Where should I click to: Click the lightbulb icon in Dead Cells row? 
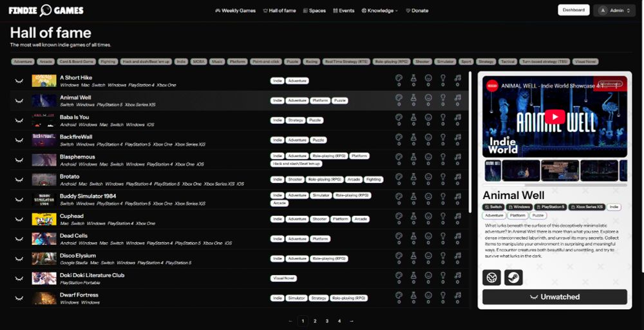(x=443, y=235)
